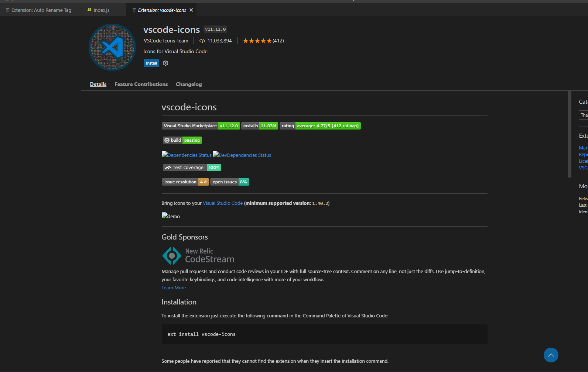The width and height of the screenshot is (588, 372).
Task: Install the vscode-icons extension
Action: point(151,63)
